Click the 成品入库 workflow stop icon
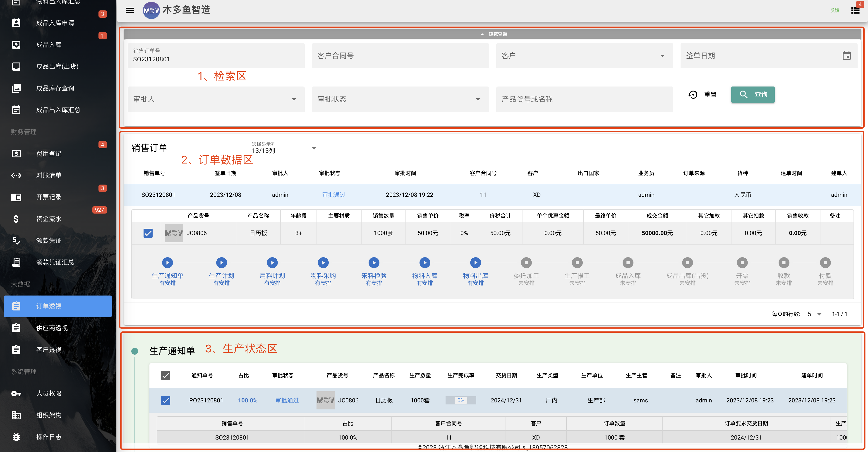The image size is (868, 452). pos(628,262)
